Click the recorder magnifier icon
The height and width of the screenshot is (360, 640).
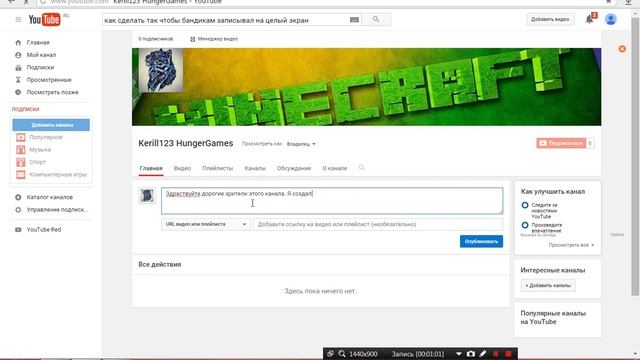(x=342, y=354)
